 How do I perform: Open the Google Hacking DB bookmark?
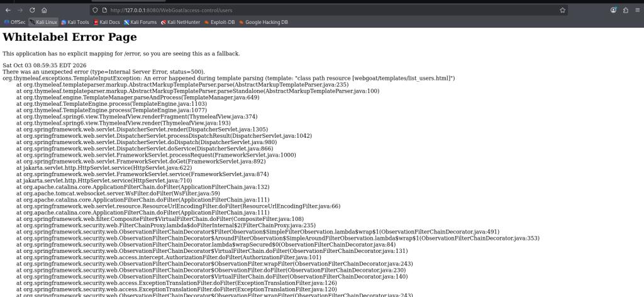[x=264, y=22]
